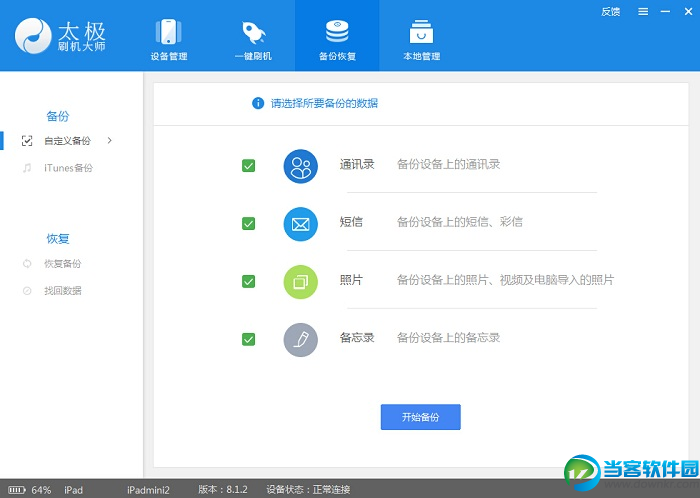Toggle the 短信 messages checkbox
This screenshot has height=498, width=700.
(x=248, y=224)
